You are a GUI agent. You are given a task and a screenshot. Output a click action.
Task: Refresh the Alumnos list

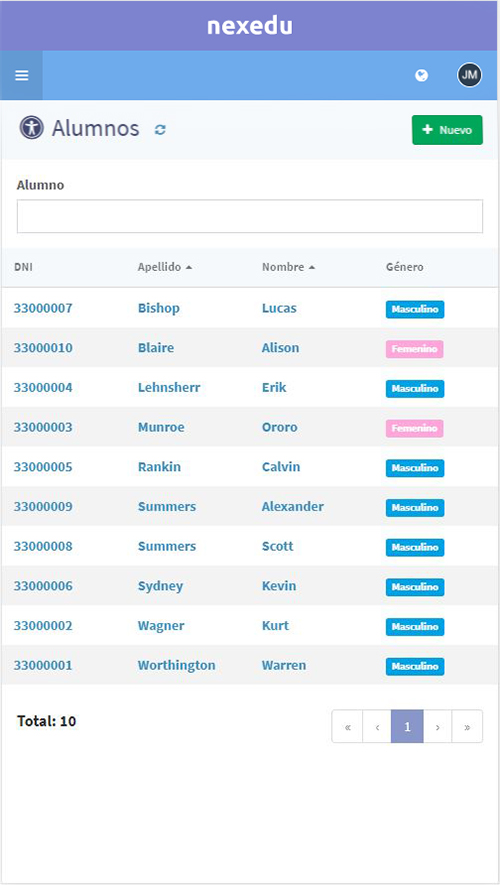click(160, 130)
